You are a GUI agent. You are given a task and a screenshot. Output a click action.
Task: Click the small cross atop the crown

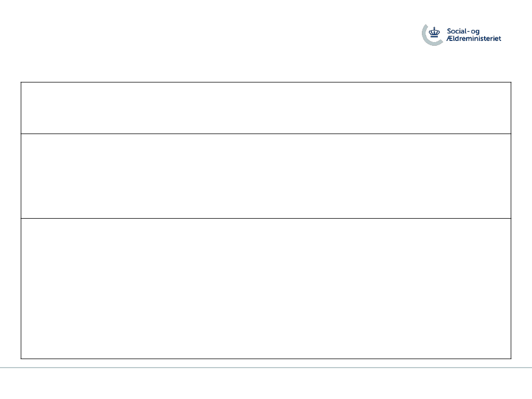click(434, 28)
